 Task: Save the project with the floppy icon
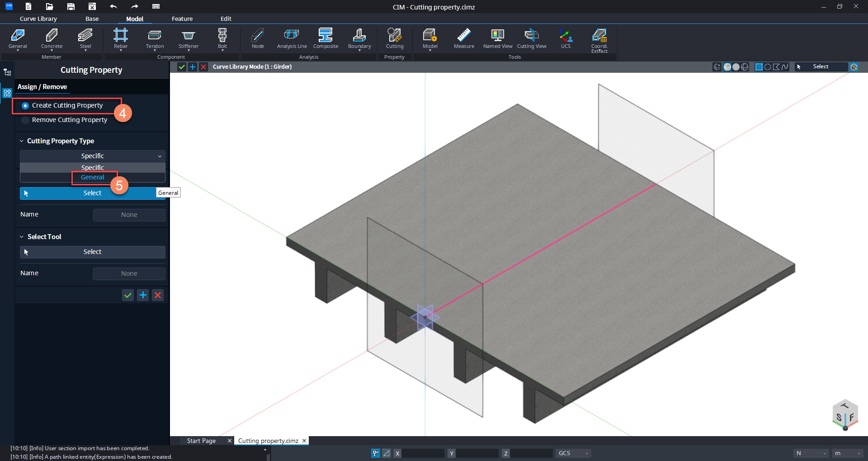tap(71, 6)
